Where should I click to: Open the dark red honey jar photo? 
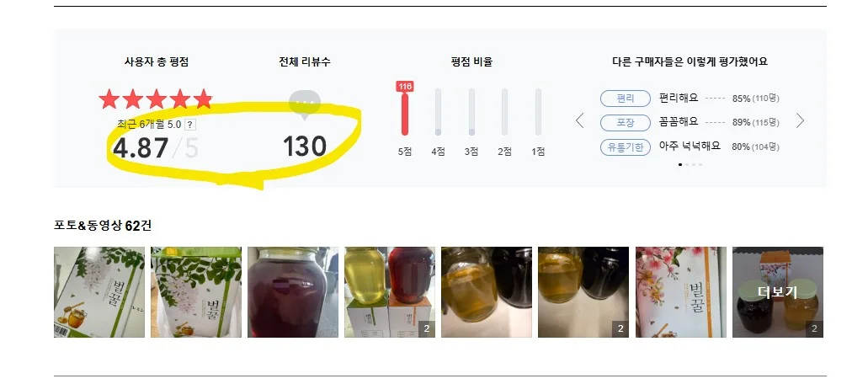(x=293, y=292)
